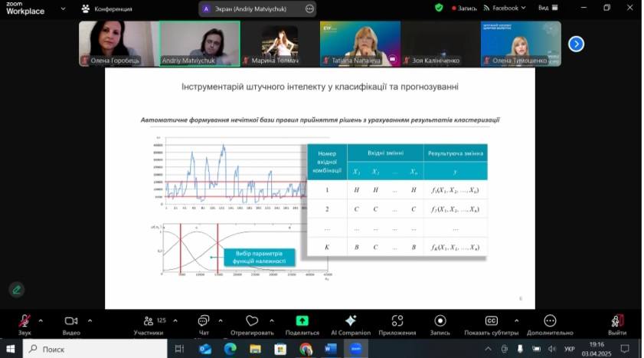The width and height of the screenshot is (644, 358).
Task: Click the Запись record icon
Action: tap(440, 320)
